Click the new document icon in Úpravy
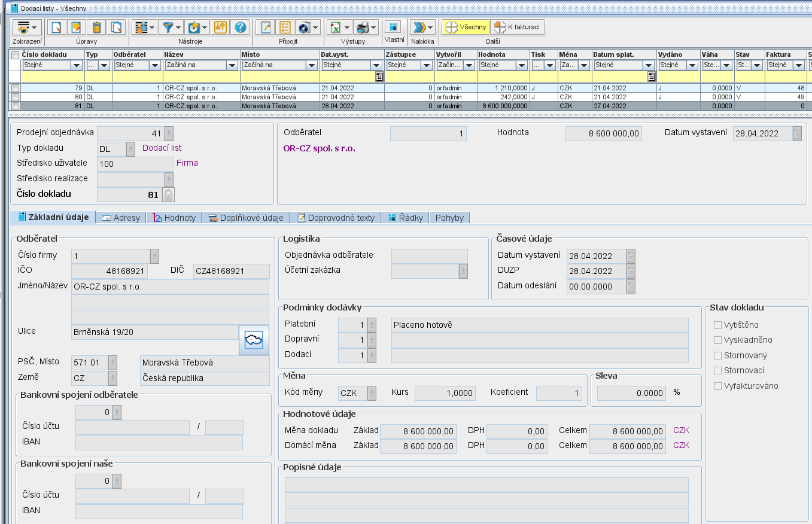This screenshot has width=812, height=524. pos(56,28)
